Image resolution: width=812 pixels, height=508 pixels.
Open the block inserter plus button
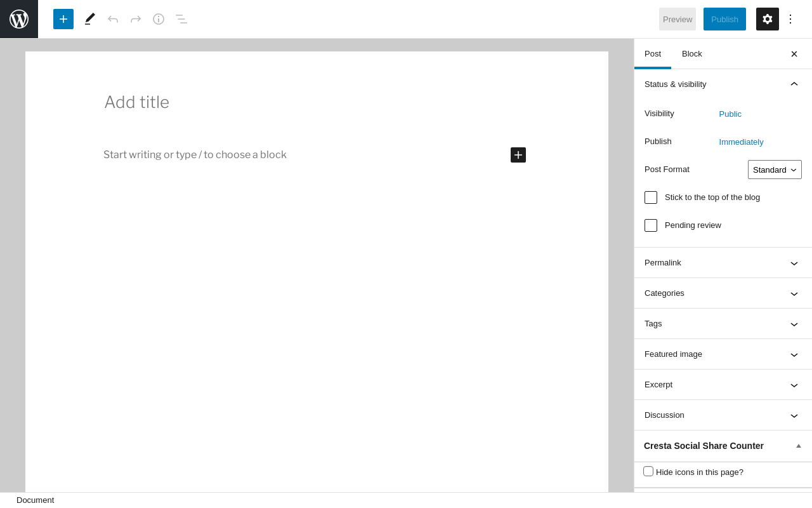63,19
